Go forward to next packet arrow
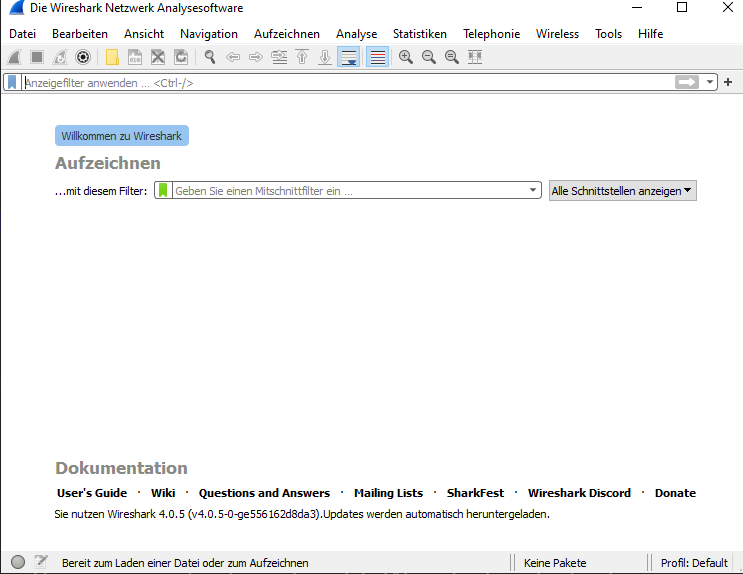The height and width of the screenshot is (574, 743). [256, 57]
